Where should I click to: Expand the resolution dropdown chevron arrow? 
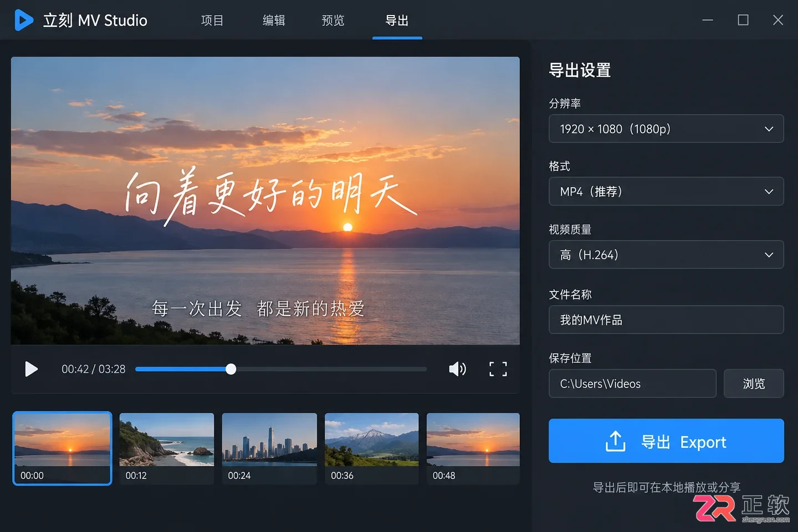769,129
